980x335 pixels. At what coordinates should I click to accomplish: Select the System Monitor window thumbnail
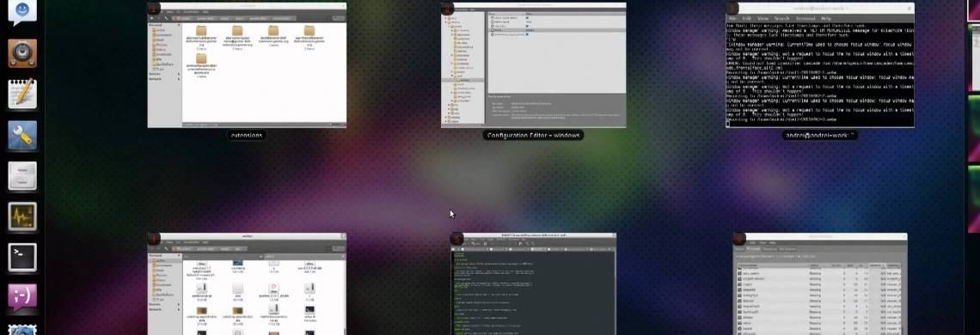pos(820,284)
